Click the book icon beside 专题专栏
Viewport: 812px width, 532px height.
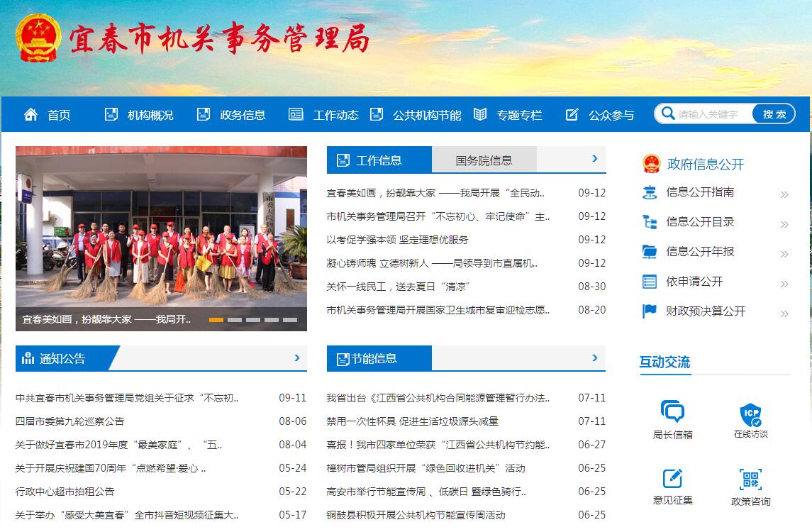(480, 114)
